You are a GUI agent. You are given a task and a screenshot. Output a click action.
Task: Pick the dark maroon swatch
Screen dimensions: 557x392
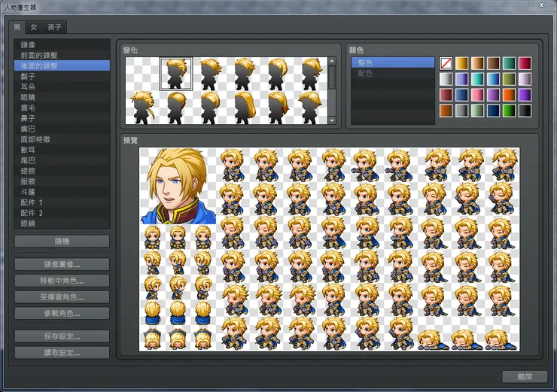[x=446, y=95]
